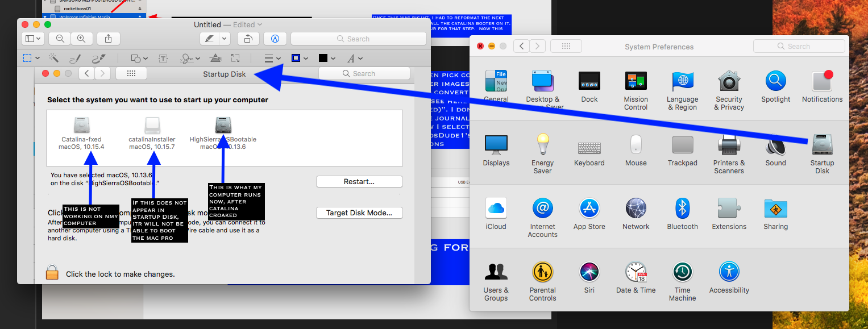Zoom in using the Preview toolbar
This screenshot has width=868, height=329.
point(81,39)
